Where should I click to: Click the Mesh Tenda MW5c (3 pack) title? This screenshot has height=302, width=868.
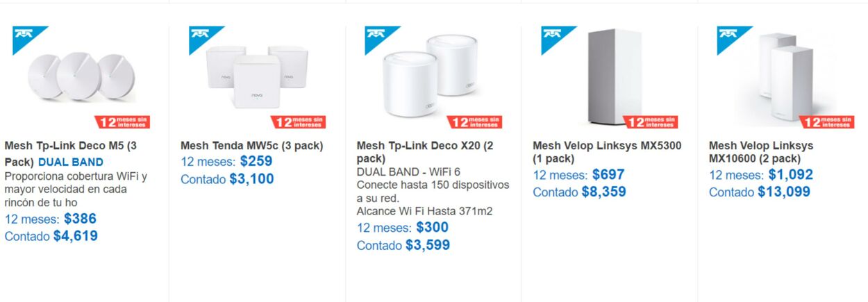coord(251,146)
